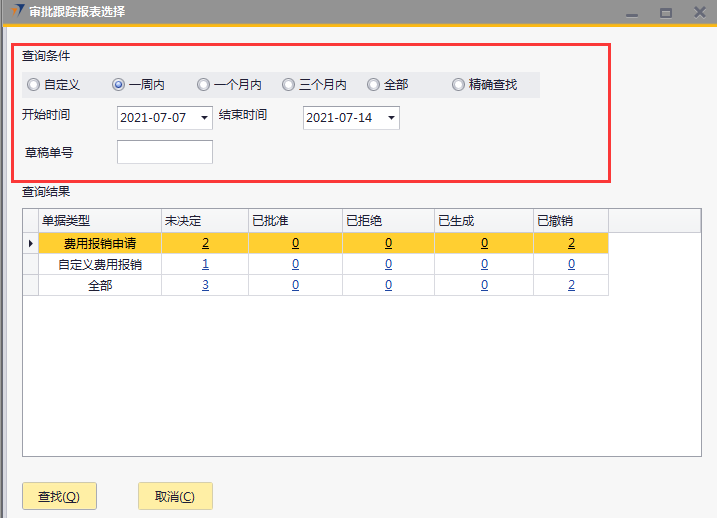This screenshot has height=518, width=717.
Task: Click 未决定 link for 自定义费用报销
Action: [x=205, y=264]
